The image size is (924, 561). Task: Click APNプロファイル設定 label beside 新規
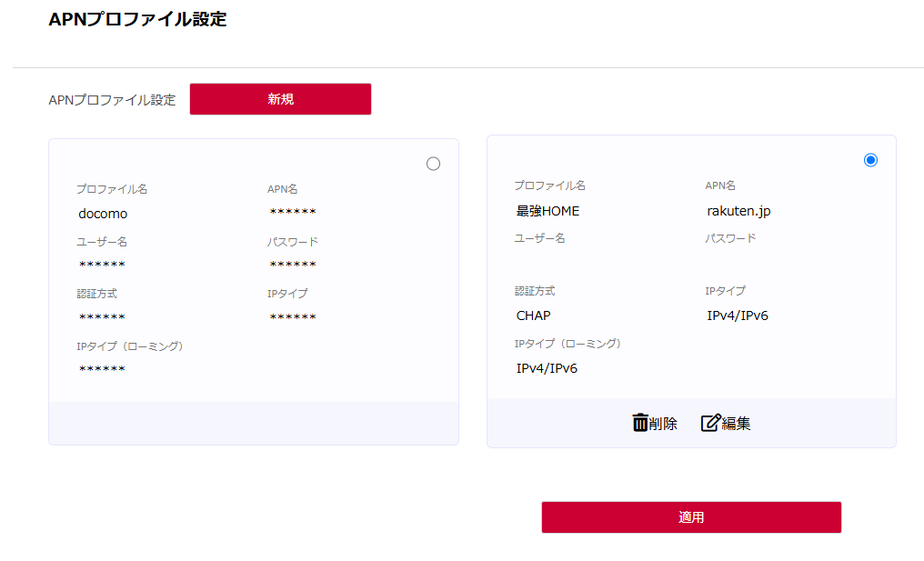(x=112, y=100)
